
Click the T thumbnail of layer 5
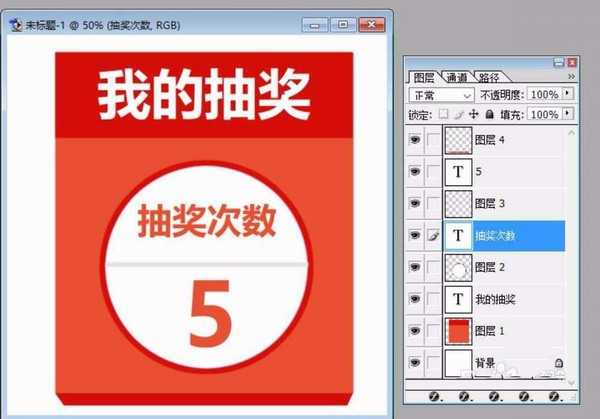coord(458,172)
